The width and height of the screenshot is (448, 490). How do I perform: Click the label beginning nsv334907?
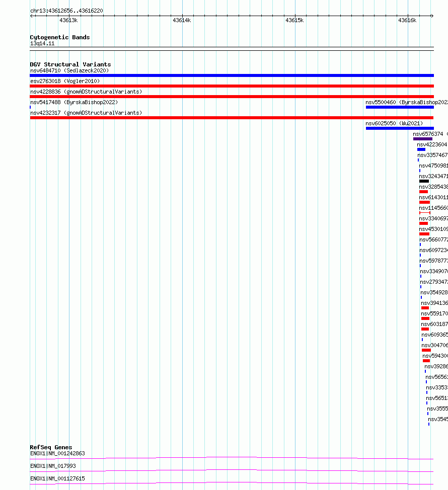(434, 271)
